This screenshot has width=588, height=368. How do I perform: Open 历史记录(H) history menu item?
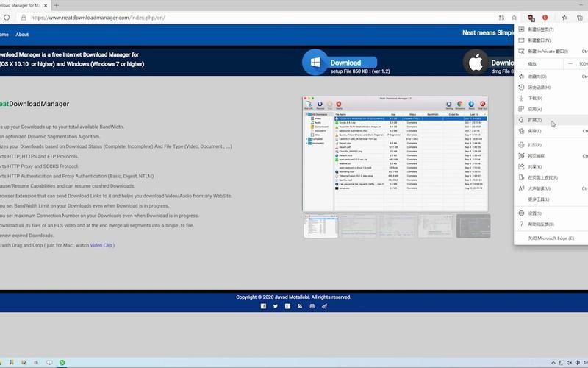pos(551,87)
